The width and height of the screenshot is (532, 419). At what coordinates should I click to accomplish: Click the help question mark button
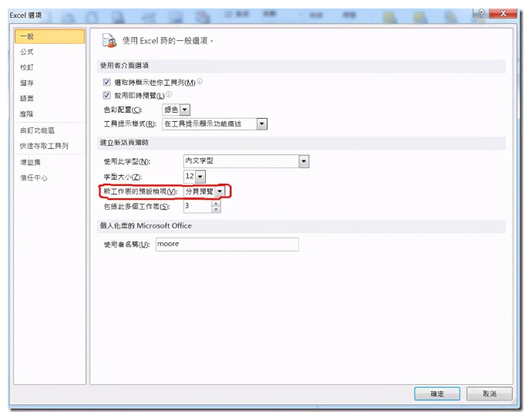coord(481,14)
